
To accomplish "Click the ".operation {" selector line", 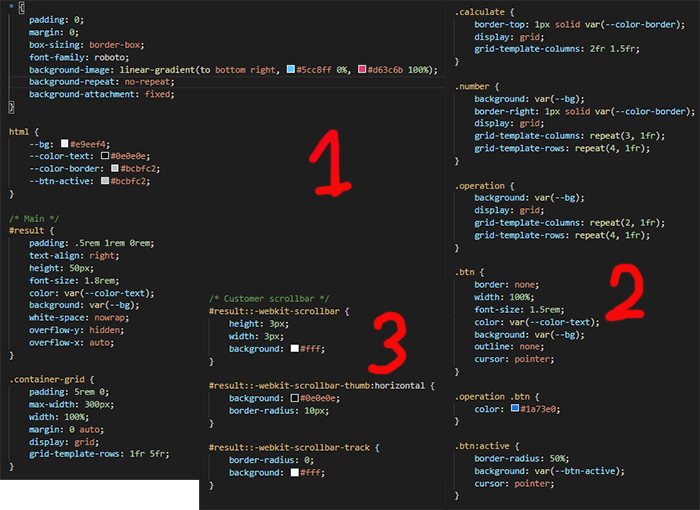I will click(485, 185).
